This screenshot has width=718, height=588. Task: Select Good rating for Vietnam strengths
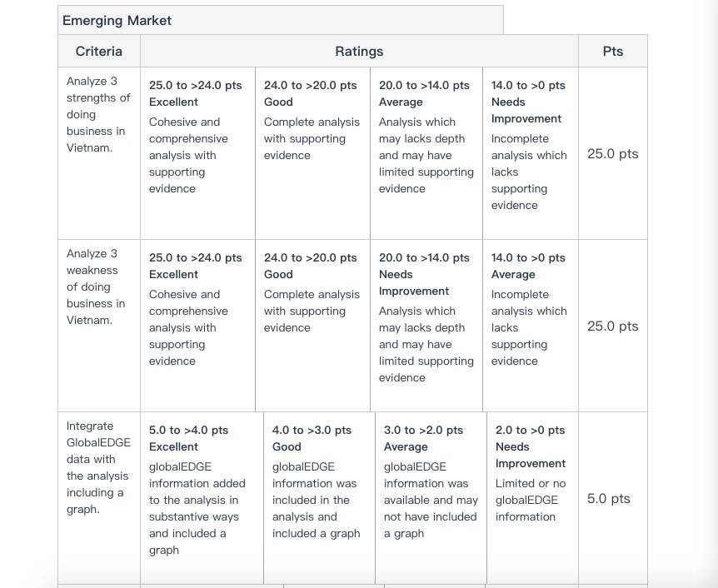pyautogui.click(x=312, y=153)
